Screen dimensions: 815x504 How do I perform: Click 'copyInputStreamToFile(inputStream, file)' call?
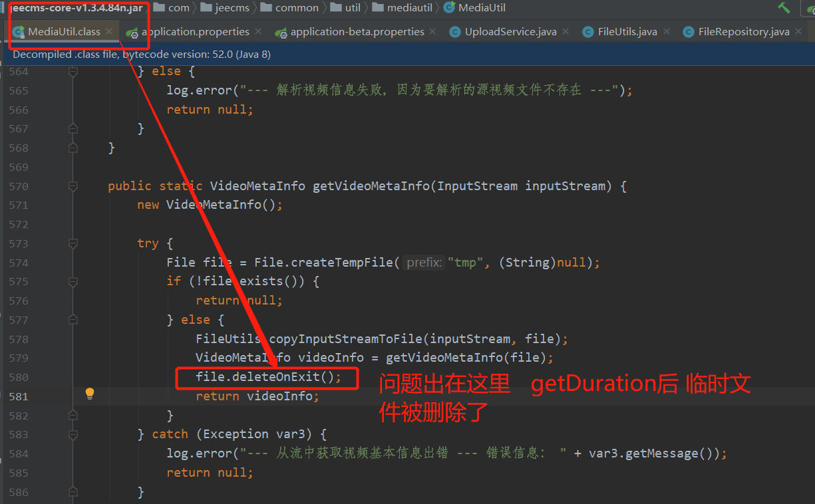click(415, 338)
